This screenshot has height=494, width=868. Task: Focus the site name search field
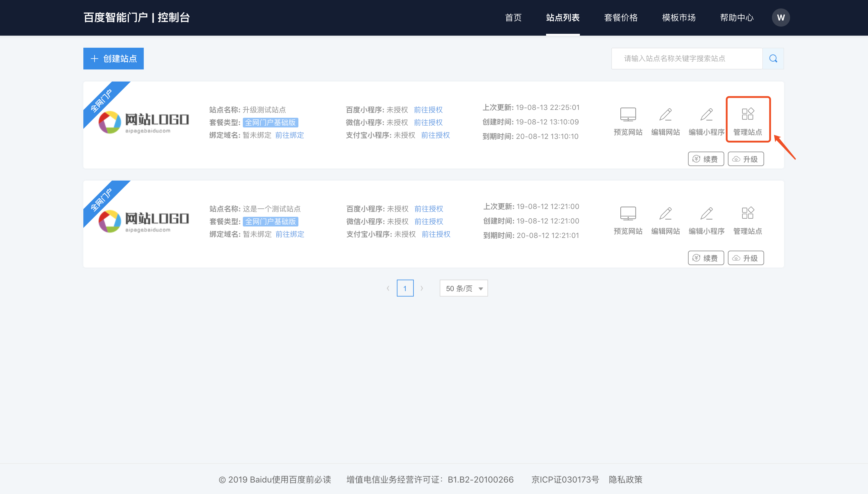[x=687, y=58]
